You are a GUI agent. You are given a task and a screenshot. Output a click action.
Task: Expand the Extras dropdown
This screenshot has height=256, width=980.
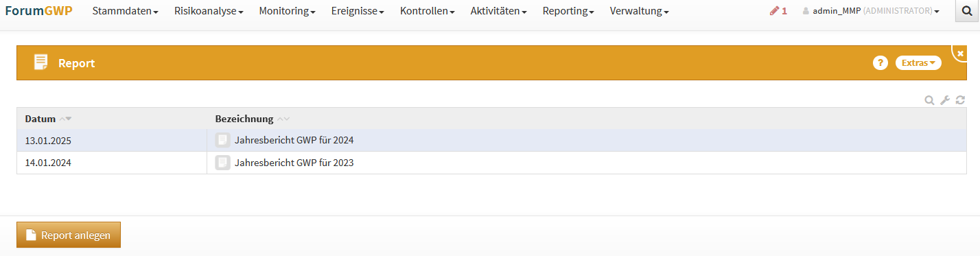[x=918, y=62]
